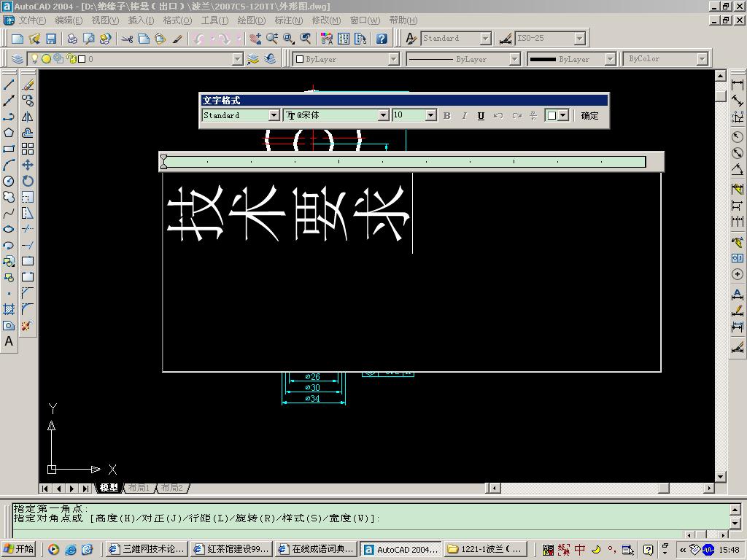The width and height of the screenshot is (747, 560).
Task: Open the linetype ByLayer dropdown
Action: click(514, 59)
